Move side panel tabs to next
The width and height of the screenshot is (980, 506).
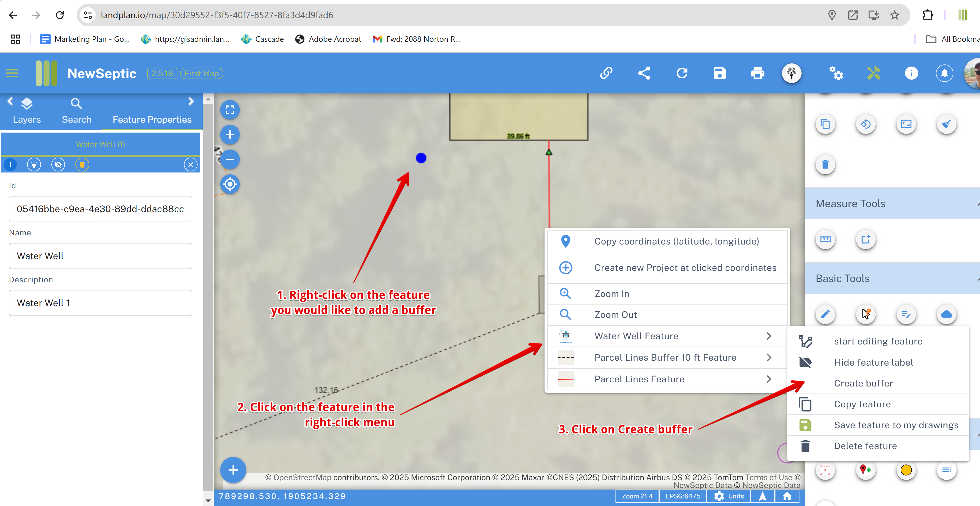coord(191,102)
